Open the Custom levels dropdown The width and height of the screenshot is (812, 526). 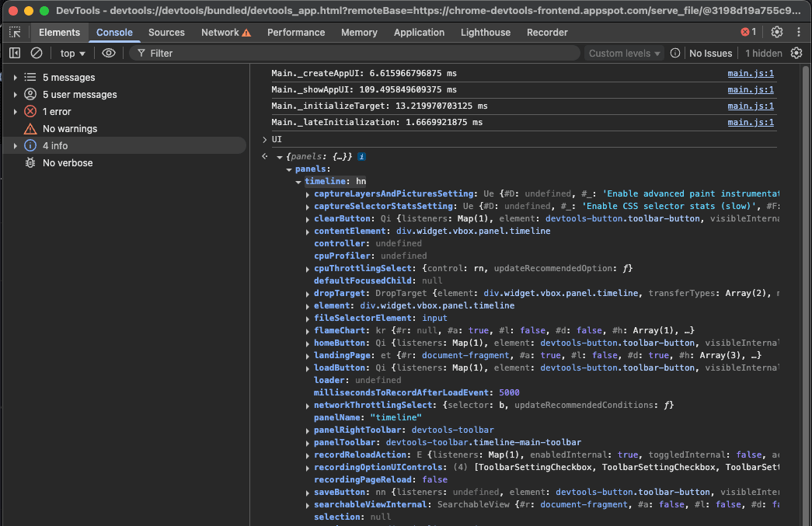[x=625, y=53]
